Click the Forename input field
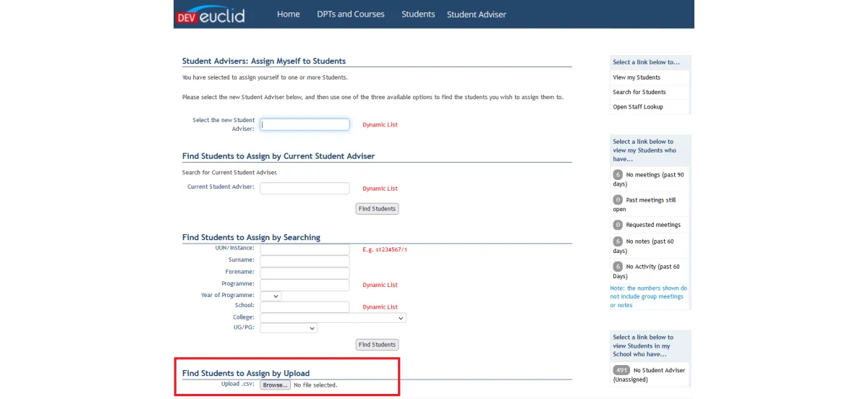Image resolution: width=868 pixels, height=399 pixels. click(305, 273)
